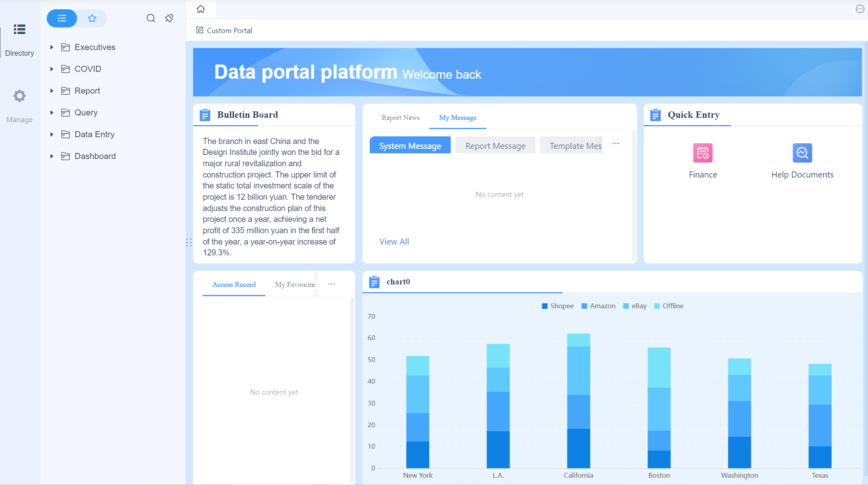
Task: Click the California bar in chart0
Action: point(579,401)
